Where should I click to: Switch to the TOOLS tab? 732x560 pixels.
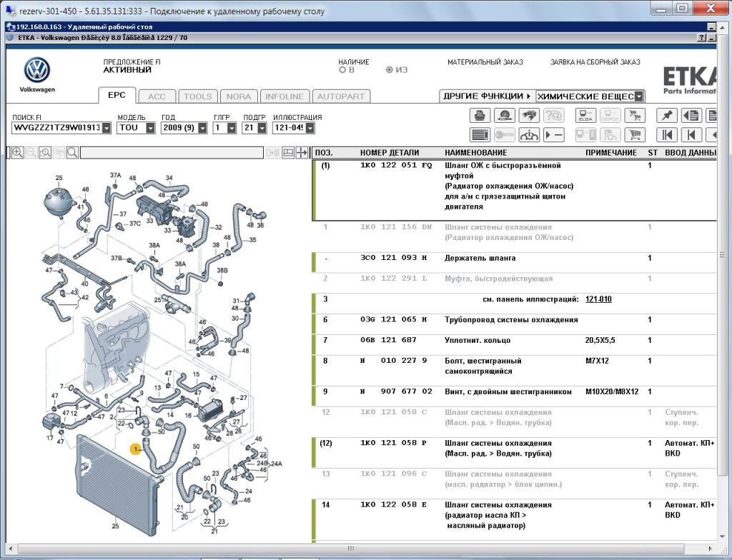[197, 96]
